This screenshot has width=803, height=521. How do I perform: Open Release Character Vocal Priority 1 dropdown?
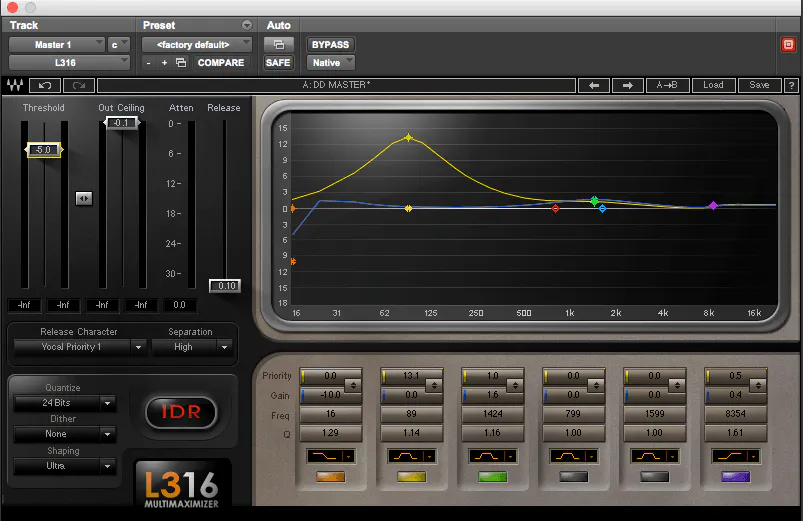coord(79,347)
